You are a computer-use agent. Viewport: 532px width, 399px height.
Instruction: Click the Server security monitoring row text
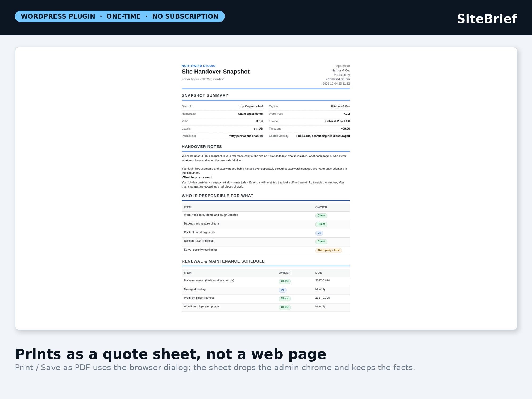pyautogui.click(x=200, y=250)
